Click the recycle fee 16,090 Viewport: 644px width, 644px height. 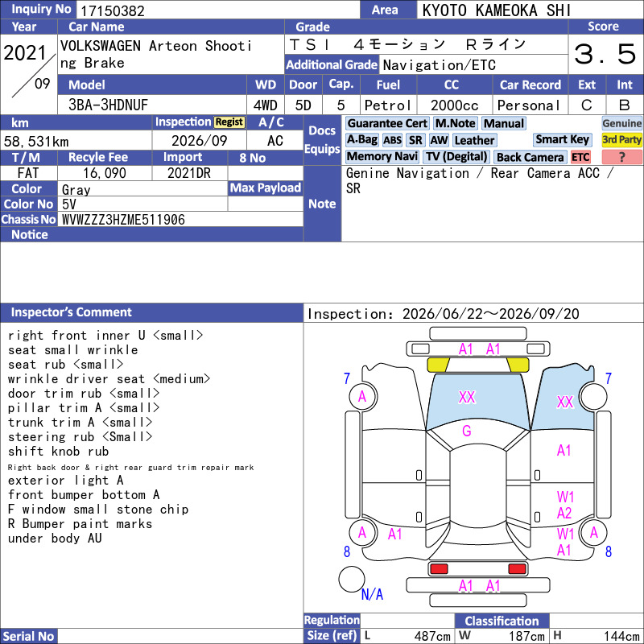tap(105, 173)
